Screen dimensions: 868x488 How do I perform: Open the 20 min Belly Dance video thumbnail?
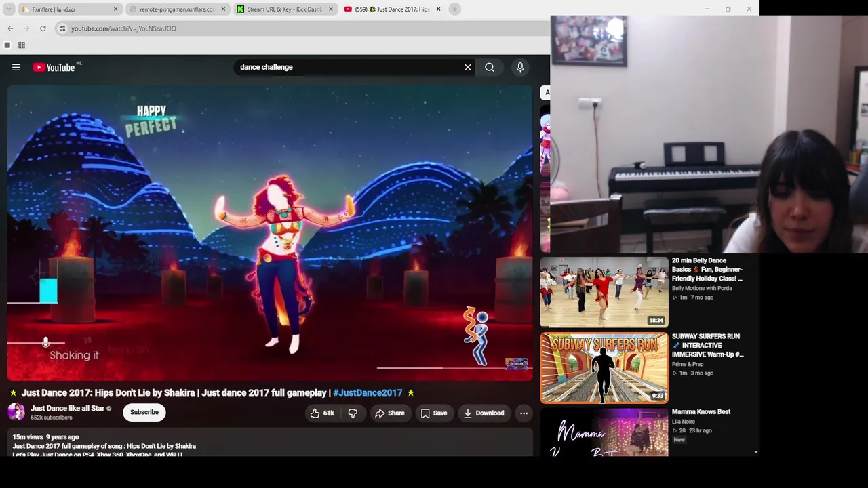[x=604, y=292]
